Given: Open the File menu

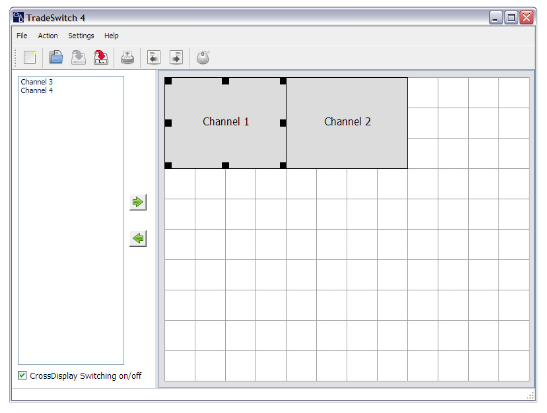Looking at the screenshot, I should pos(22,36).
